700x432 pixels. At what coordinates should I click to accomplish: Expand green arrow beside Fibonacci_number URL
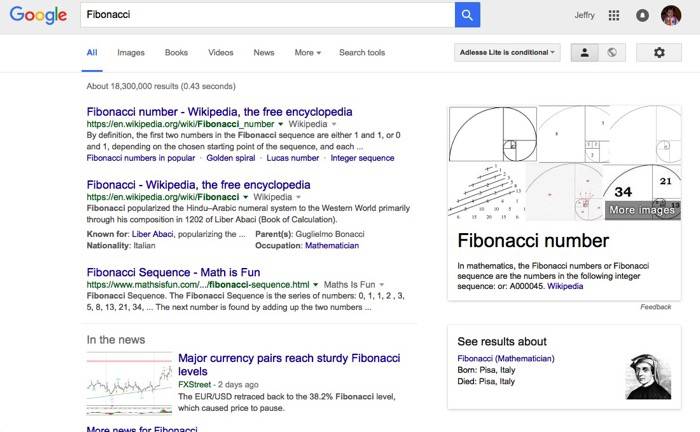pos(280,124)
